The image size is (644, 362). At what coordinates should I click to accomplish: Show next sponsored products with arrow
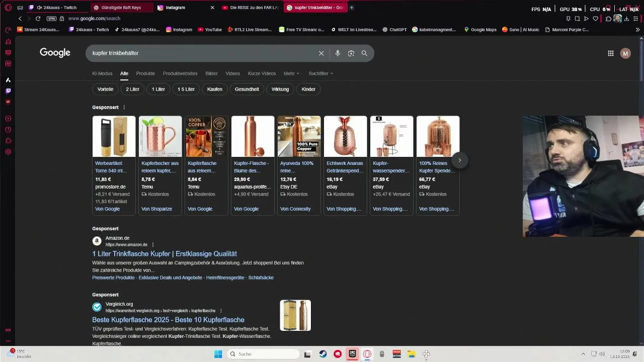click(459, 160)
